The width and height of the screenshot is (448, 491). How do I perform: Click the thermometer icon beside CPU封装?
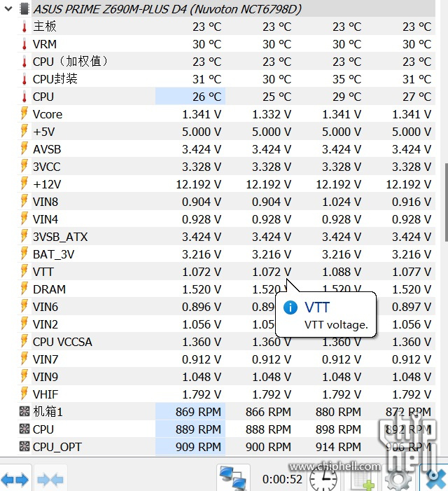[24, 79]
